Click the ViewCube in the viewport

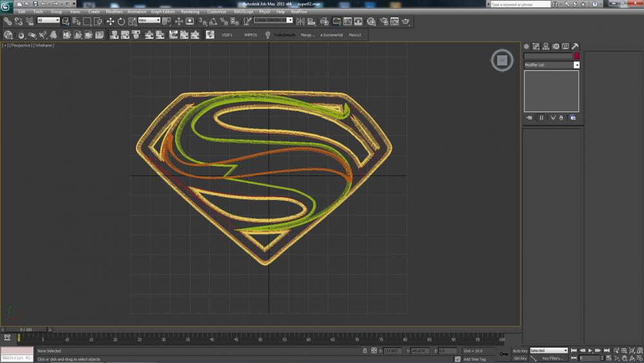[502, 61]
